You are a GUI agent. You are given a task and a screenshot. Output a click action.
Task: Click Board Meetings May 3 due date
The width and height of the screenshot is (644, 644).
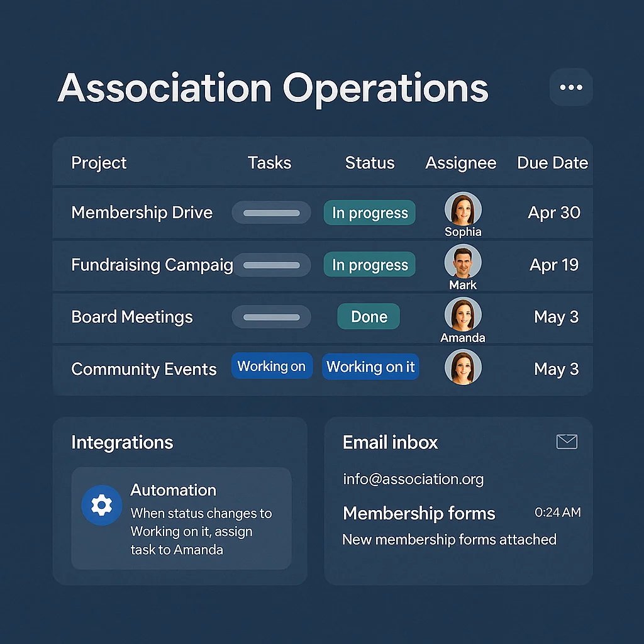tap(556, 317)
